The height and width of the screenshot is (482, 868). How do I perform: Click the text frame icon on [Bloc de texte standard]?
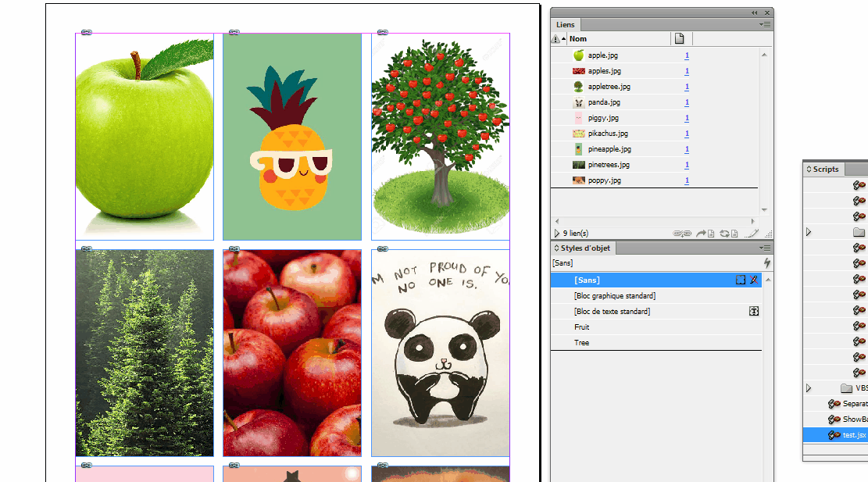coord(754,312)
